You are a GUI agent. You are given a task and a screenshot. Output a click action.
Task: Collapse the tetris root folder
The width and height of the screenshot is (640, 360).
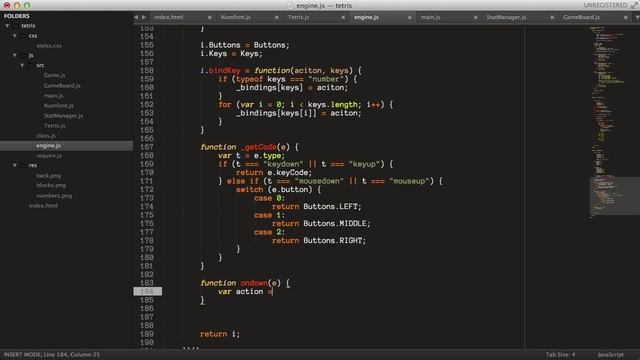coord(7,26)
